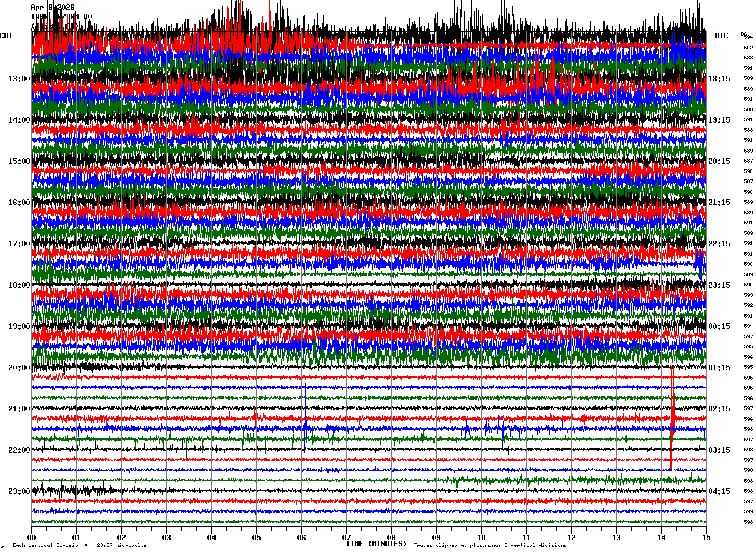Click the '15:00' CDT hour label
The image size is (756, 554).
tap(19, 161)
